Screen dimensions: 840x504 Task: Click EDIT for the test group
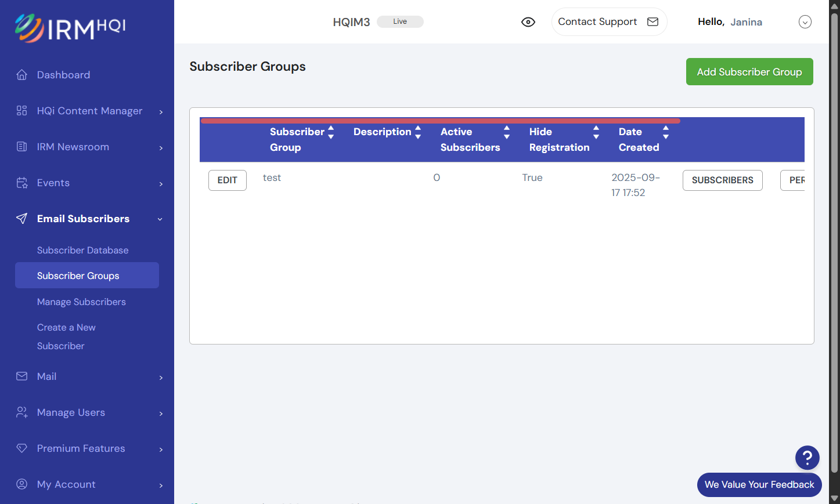228,180
